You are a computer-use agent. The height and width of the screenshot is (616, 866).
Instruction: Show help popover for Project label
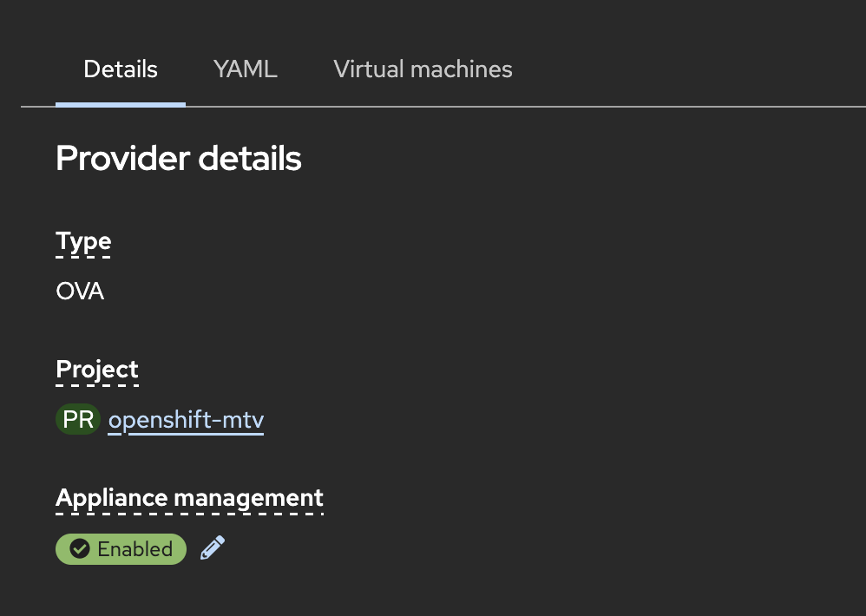click(97, 370)
